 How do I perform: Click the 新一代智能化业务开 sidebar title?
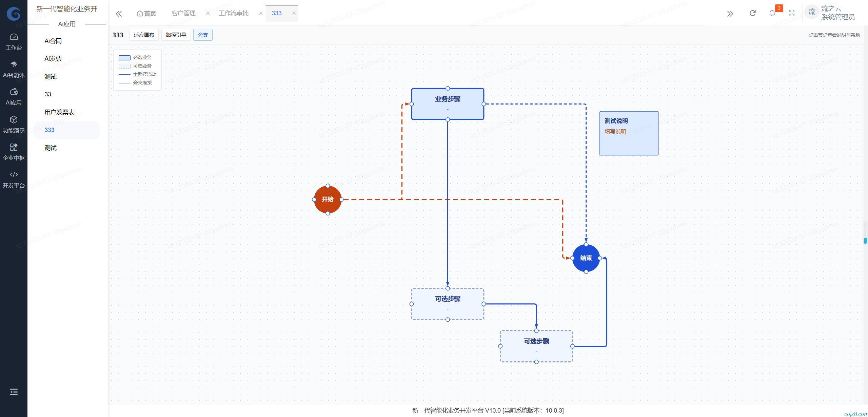point(67,9)
